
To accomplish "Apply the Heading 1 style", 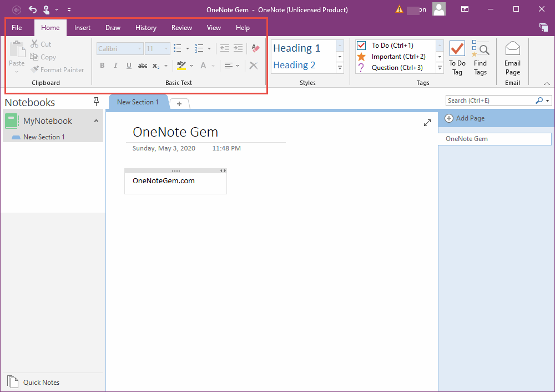I will [296, 48].
